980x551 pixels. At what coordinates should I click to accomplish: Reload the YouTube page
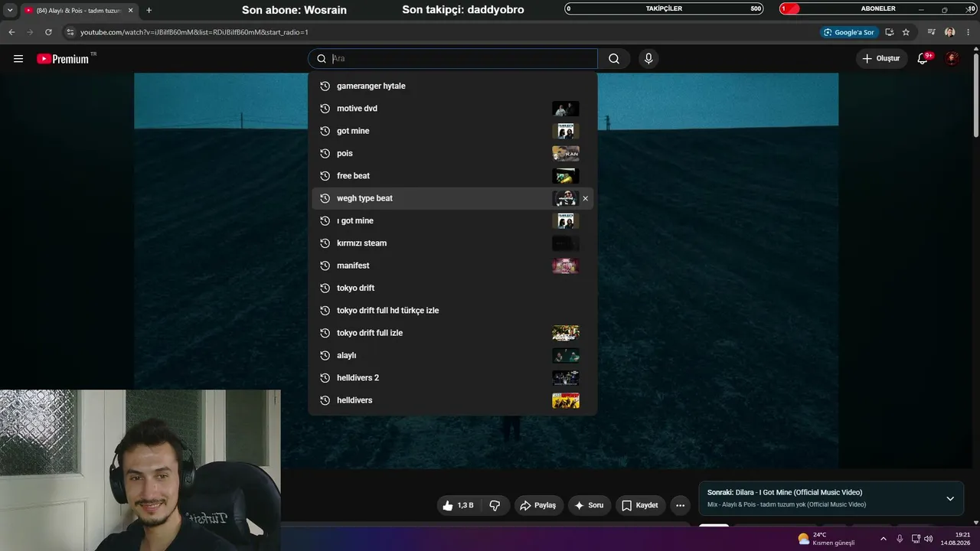[x=48, y=32]
